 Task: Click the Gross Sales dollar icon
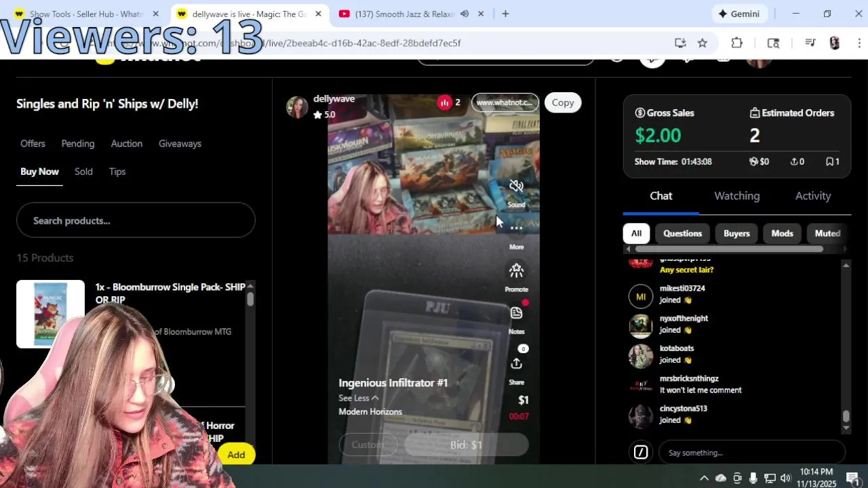pos(639,113)
